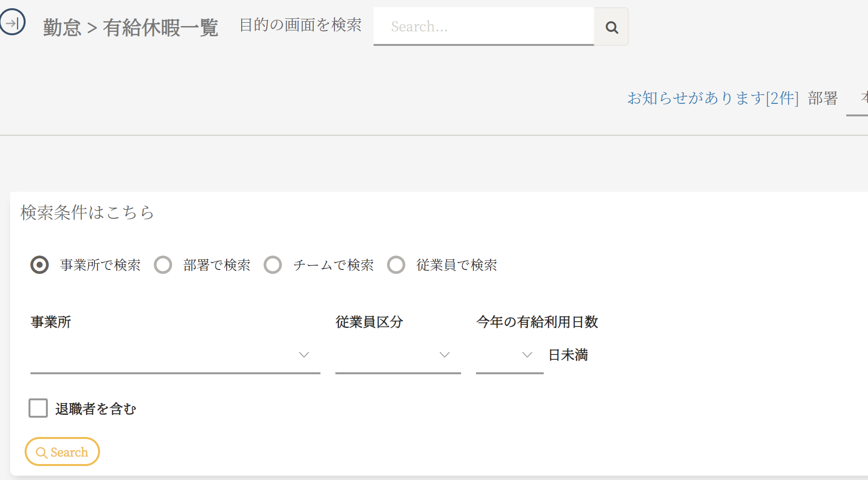Image resolution: width=868 pixels, height=480 pixels.
Task: Open the 事業所 dropdown list
Action: point(175,355)
